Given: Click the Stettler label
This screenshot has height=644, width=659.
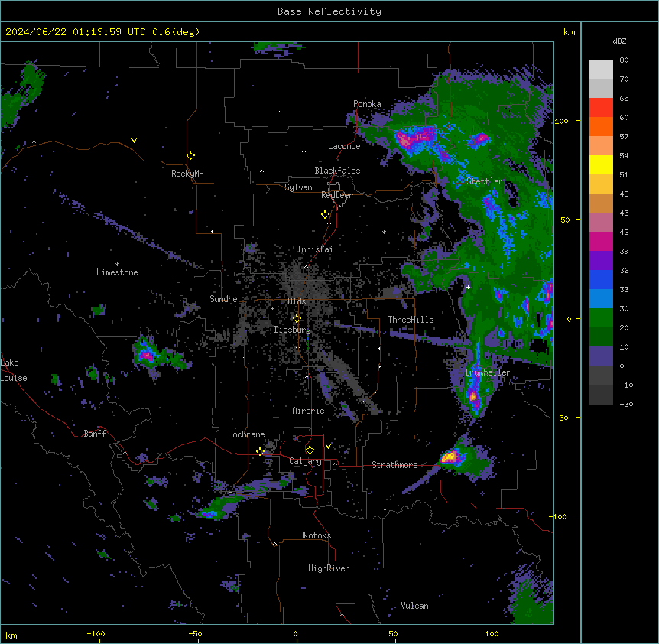Looking at the screenshot, I should pyautogui.click(x=485, y=181).
